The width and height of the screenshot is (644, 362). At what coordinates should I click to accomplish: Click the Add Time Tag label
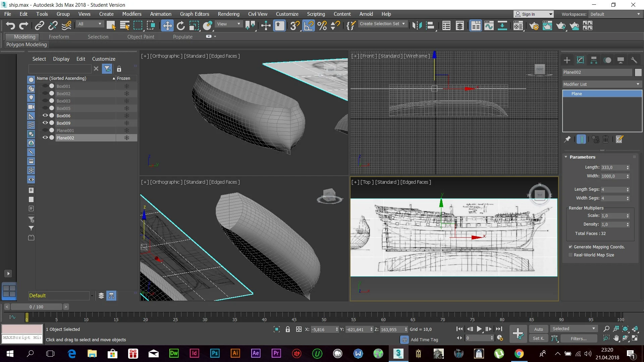pos(424,340)
